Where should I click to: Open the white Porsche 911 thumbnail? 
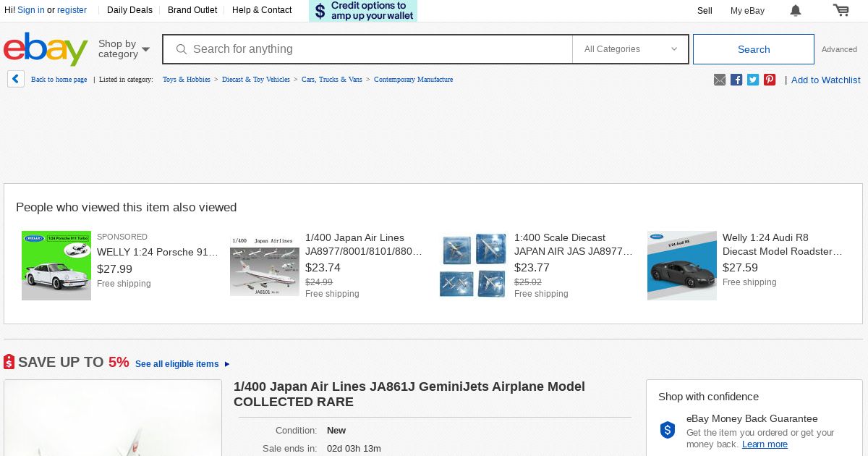click(56, 266)
